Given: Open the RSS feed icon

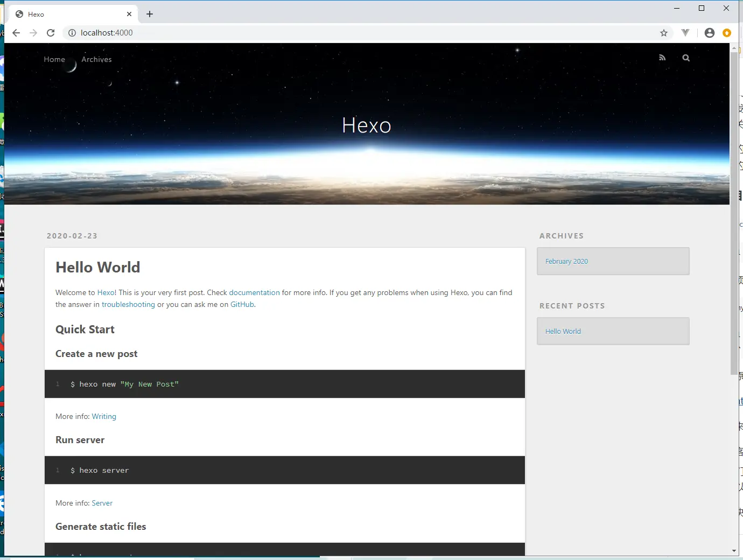Looking at the screenshot, I should 662,58.
